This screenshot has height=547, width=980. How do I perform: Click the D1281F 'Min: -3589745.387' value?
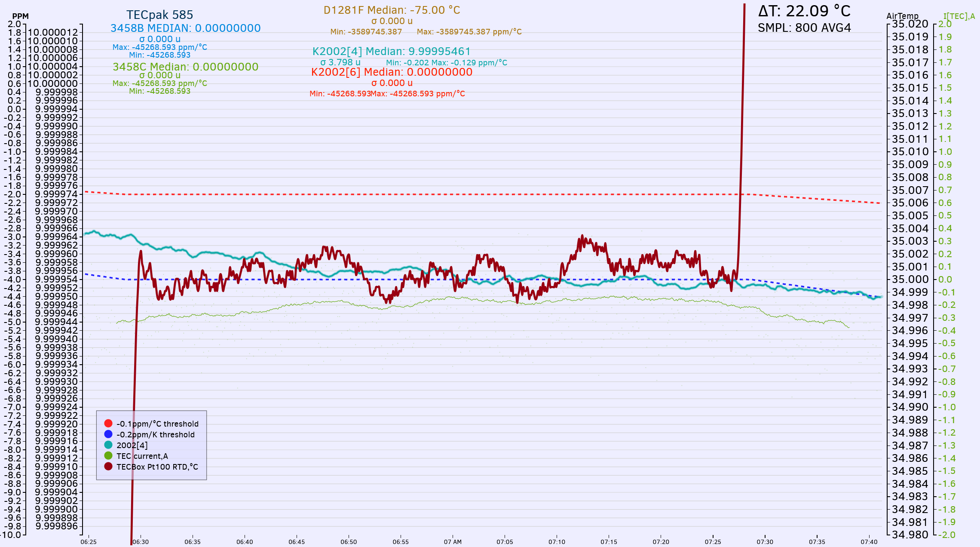coord(366,32)
